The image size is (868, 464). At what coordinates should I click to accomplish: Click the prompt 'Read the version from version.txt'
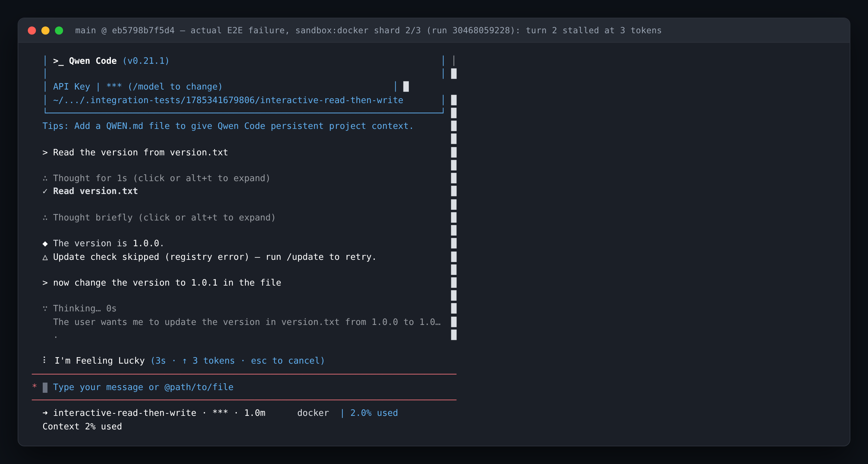pyautogui.click(x=140, y=153)
